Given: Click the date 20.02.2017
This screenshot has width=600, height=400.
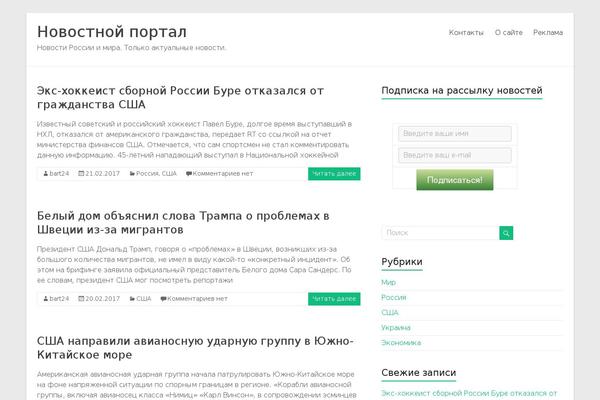Looking at the screenshot, I should (103, 299).
